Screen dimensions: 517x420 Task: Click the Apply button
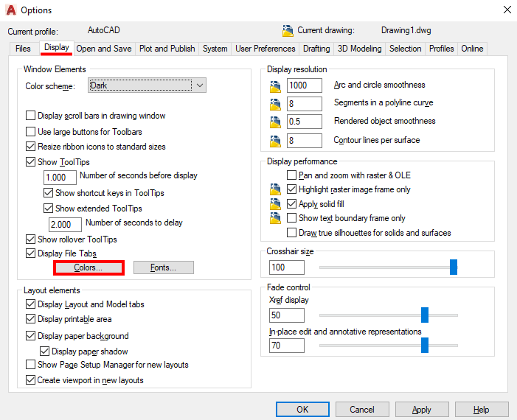click(422, 410)
